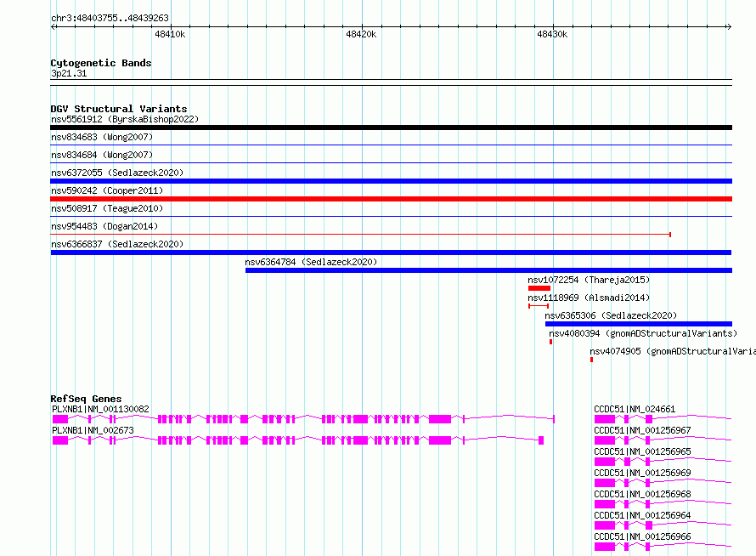Click the tiny red marker of nsv4074905
Image resolution: width=756 pixels, height=556 pixels.
[x=591, y=360]
